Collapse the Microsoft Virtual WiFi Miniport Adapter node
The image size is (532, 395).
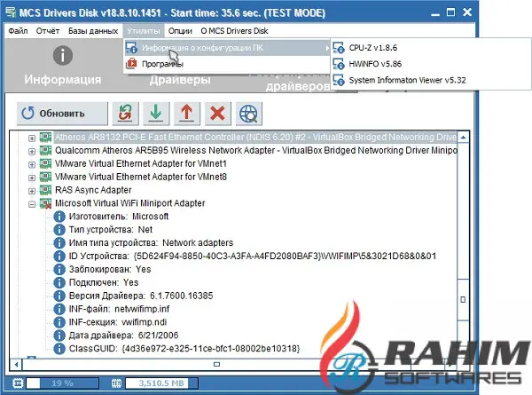(x=32, y=204)
